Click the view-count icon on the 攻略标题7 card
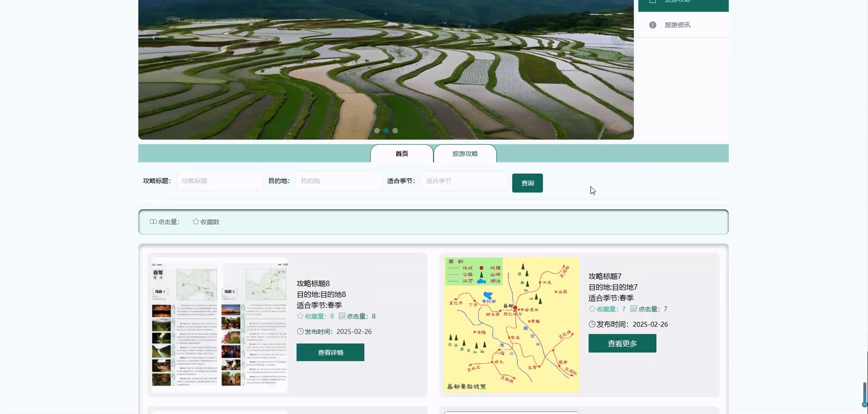 pyautogui.click(x=634, y=309)
